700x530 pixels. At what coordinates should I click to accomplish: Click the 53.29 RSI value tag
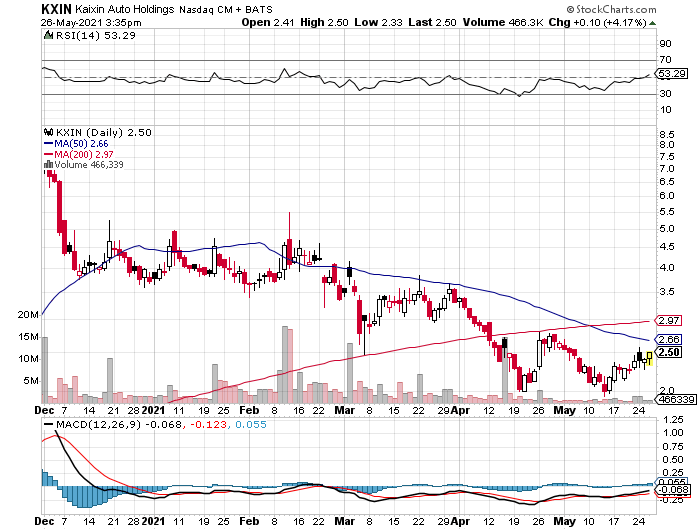tap(672, 73)
